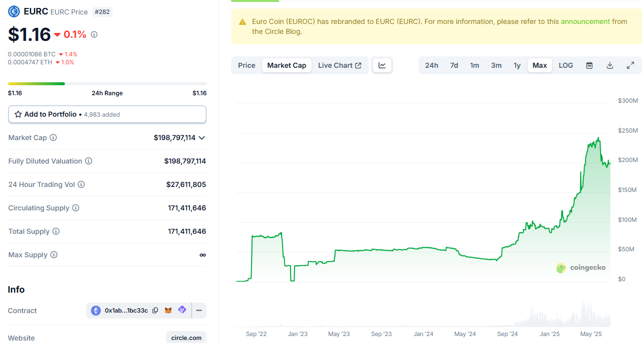This screenshot has width=644, height=343.
Task: Open chart calendar date picker
Action: 589,65
